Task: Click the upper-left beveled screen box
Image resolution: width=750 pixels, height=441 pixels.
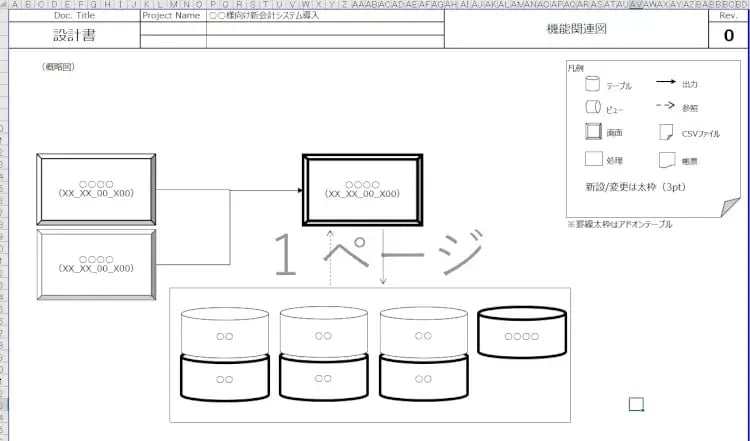Action: (96, 189)
